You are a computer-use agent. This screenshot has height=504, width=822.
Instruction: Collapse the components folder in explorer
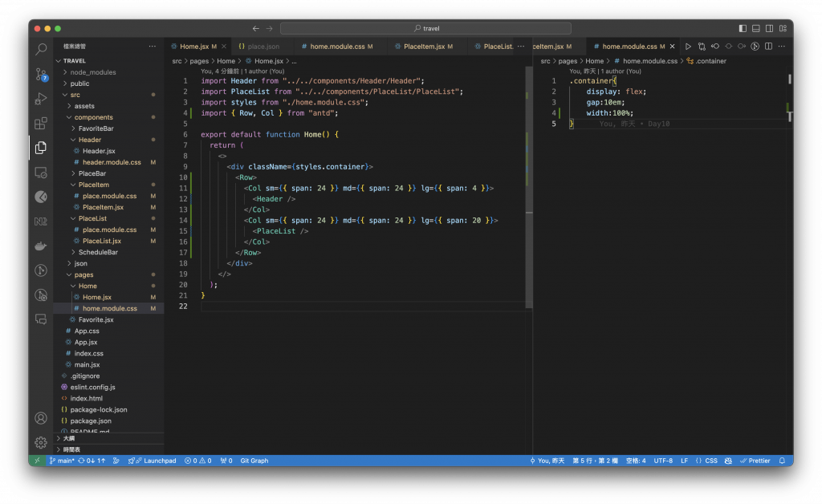click(93, 117)
